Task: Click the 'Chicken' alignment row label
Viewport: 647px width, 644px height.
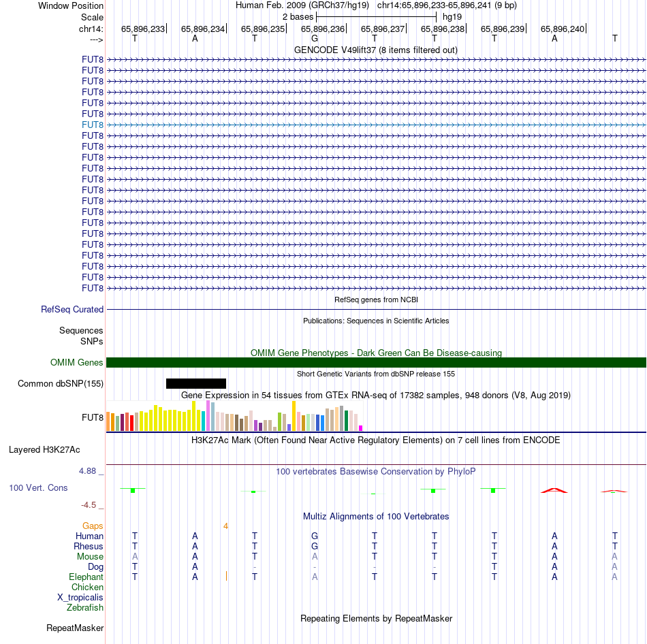Action: pyautogui.click(x=87, y=587)
